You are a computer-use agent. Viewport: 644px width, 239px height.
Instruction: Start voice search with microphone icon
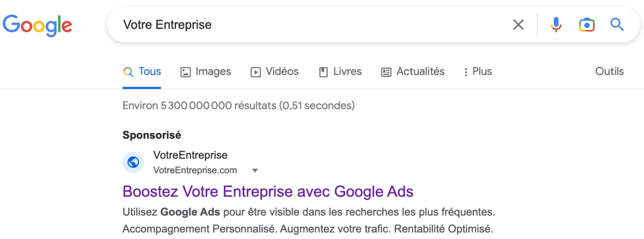click(557, 25)
